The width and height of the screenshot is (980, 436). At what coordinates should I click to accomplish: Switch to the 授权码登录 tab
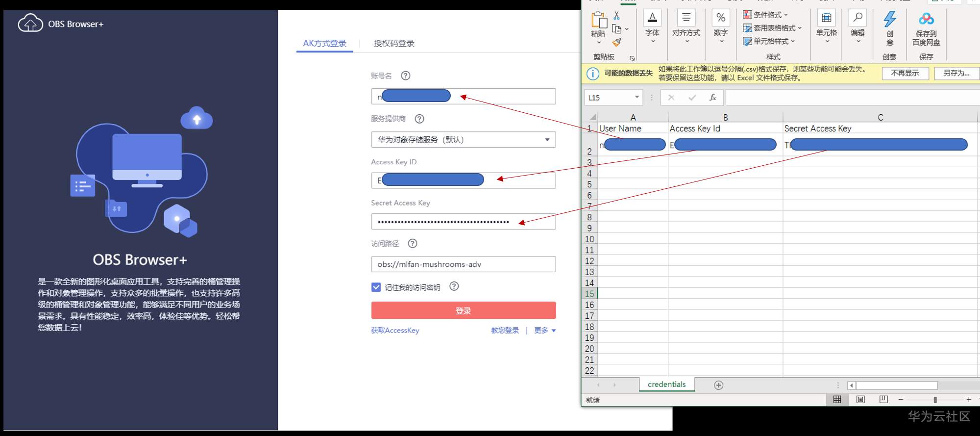[x=394, y=43]
